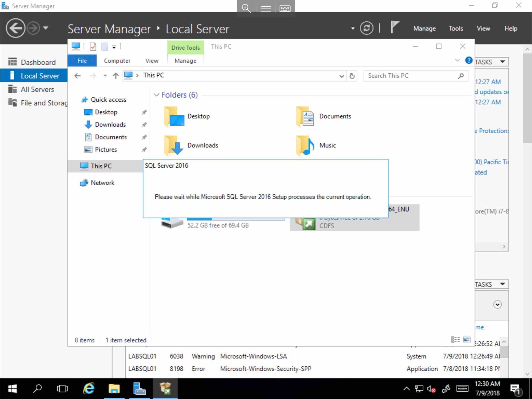This screenshot has height=399, width=532.
Task: Open taskbar Search
Action: tap(38, 389)
